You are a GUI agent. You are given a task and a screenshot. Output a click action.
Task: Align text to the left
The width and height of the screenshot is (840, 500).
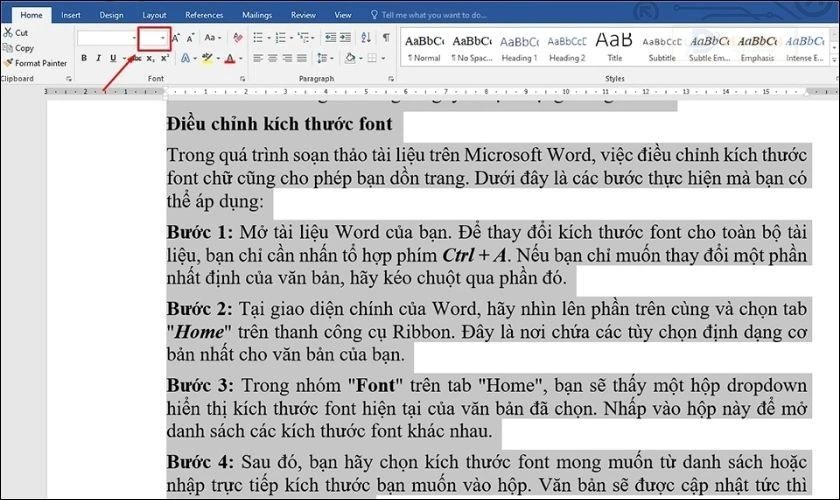point(258,58)
